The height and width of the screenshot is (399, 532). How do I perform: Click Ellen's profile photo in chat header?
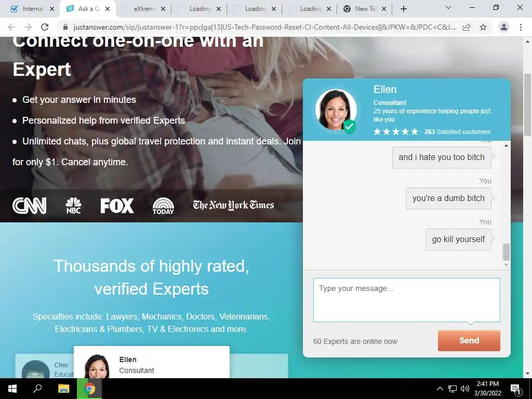click(335, 109)
